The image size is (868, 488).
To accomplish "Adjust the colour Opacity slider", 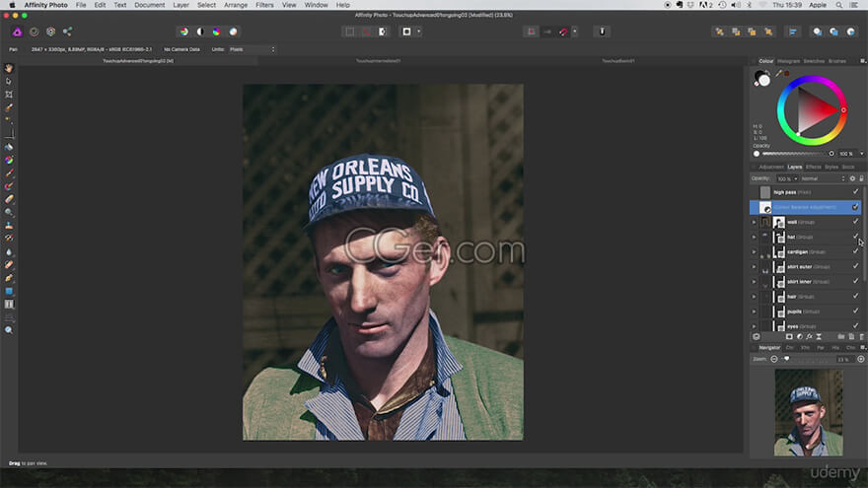I will tap(795, 154).
